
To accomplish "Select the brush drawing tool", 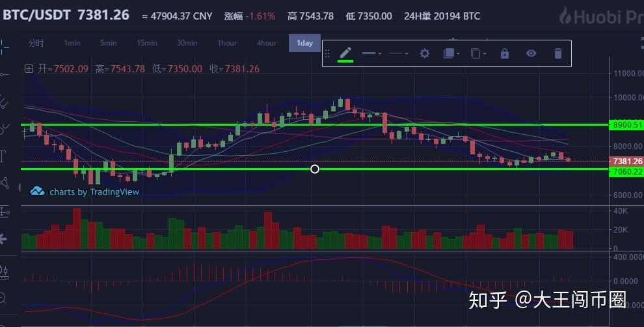I will (4, 129).
